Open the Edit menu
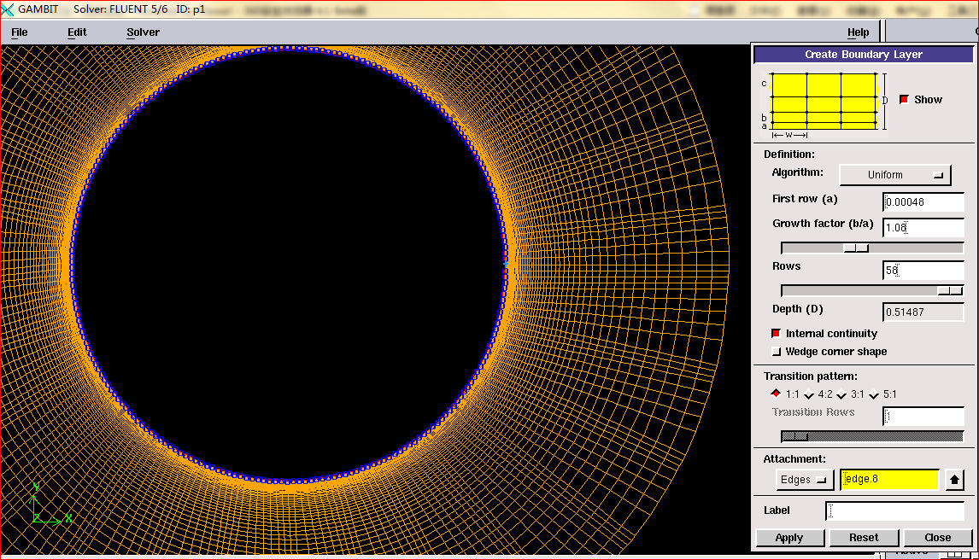 tap(77, 32)
